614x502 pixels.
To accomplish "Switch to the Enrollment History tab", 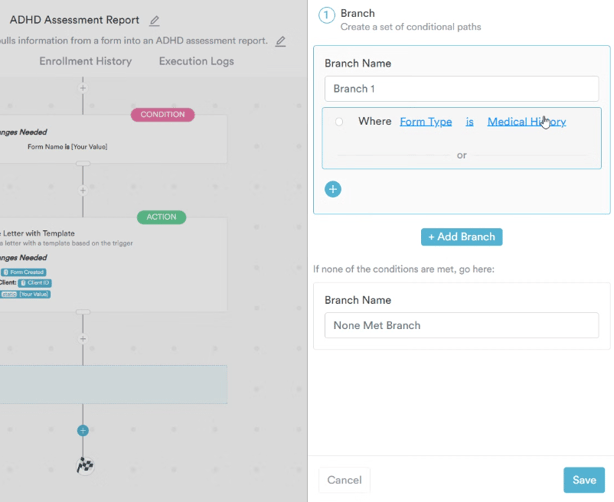I will tap(85, 61).
